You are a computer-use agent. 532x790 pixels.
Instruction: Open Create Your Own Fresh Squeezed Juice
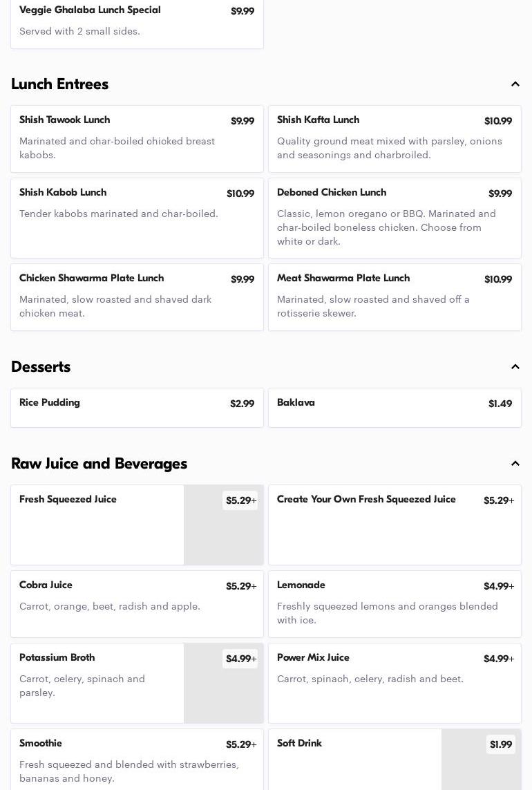[x=395, y=525]
